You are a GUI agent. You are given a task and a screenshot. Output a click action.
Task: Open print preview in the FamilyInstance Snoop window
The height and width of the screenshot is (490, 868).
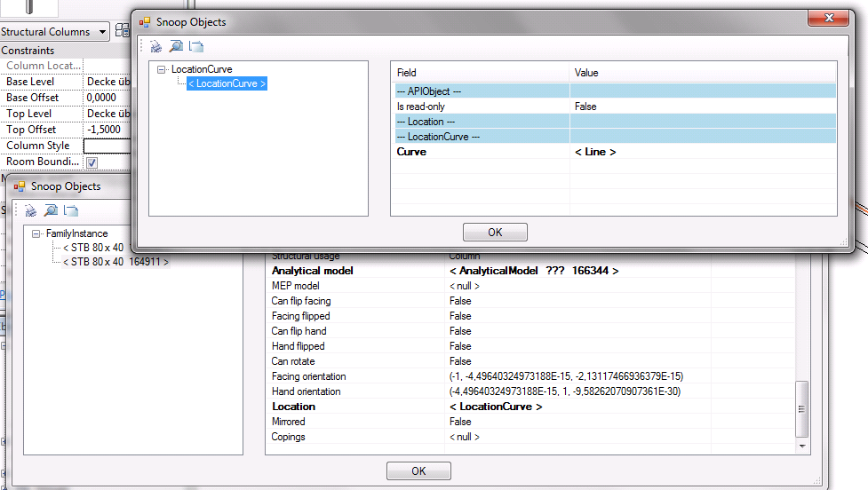point(52,210)
